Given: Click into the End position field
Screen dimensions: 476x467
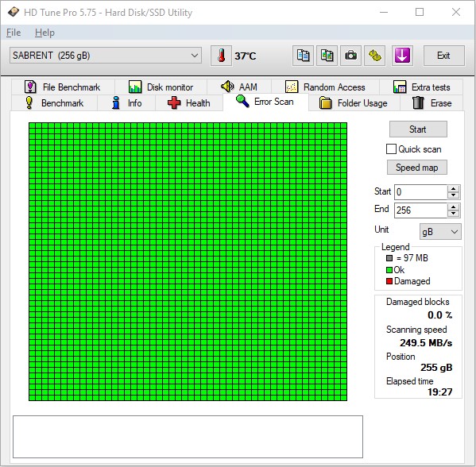Looking at the screenshot, I should tap(420, 210).
